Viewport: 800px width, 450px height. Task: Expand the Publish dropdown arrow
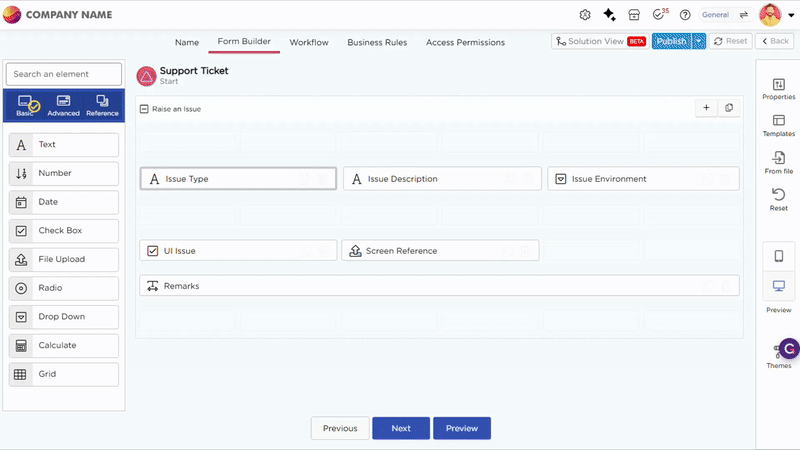tap(699, 41)
